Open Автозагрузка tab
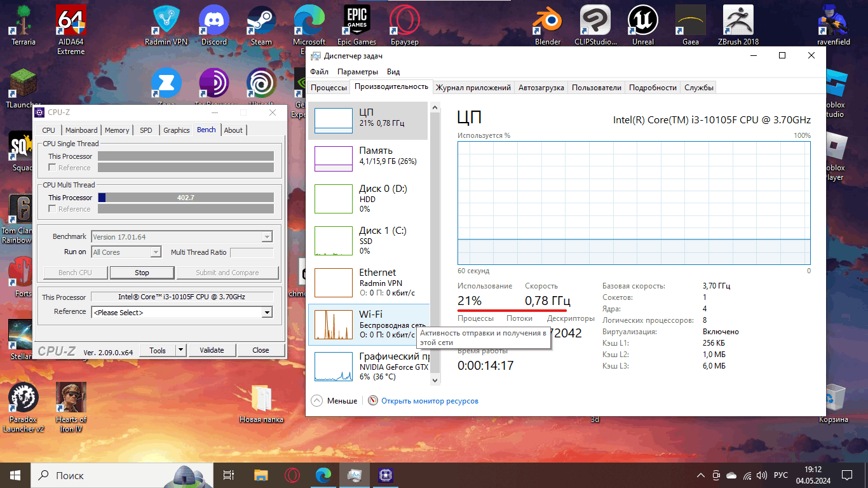 (541, 88)
